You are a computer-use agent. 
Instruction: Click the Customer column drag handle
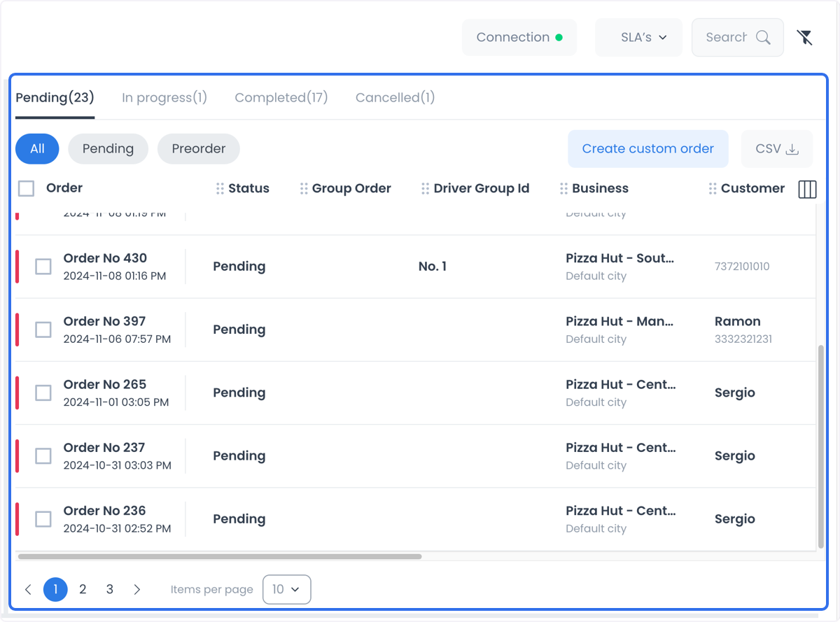coord(713,188)
